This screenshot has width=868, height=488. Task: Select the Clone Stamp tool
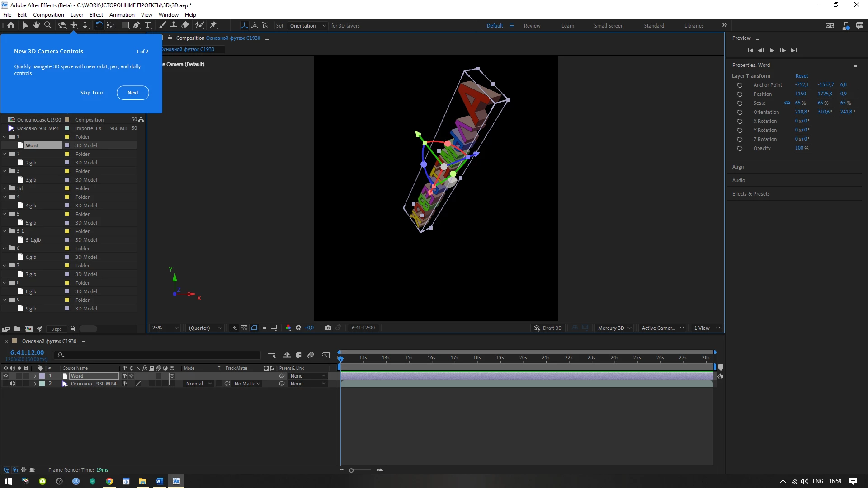(174, 25)
